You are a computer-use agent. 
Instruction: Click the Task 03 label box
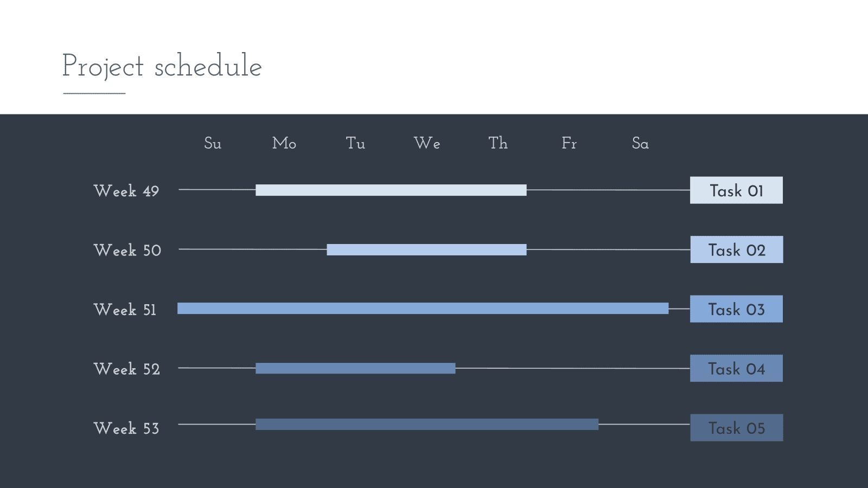[736, 309]
